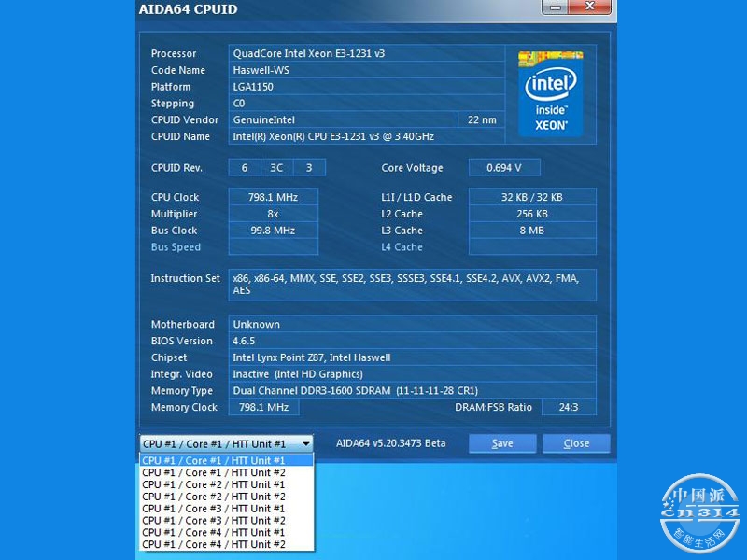The image size is (747, 560).
Task: Click the Chipset value Intel Lynx Point Z87
Action: click(x=412, y=357)
